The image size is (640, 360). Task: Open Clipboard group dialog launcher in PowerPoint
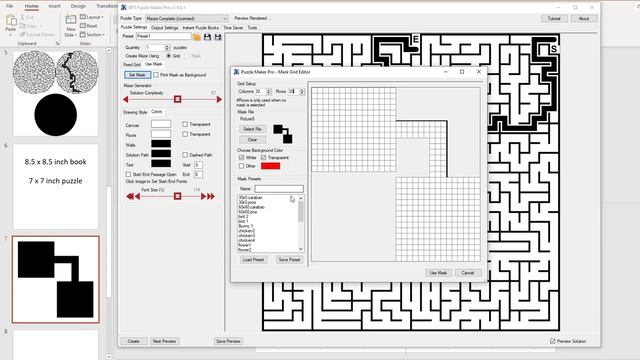tap(58, 43)
